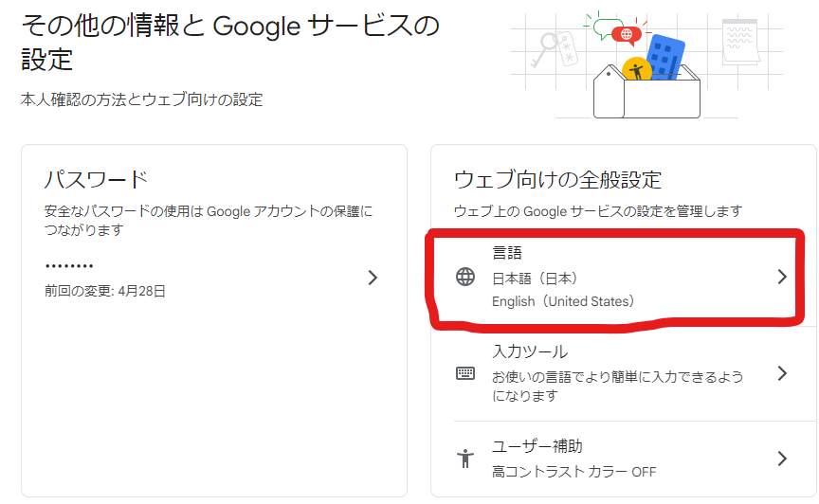Click the accessibility person icon beside ユーザー補助
The image size is (819, 504).
[x=465, y=459]
